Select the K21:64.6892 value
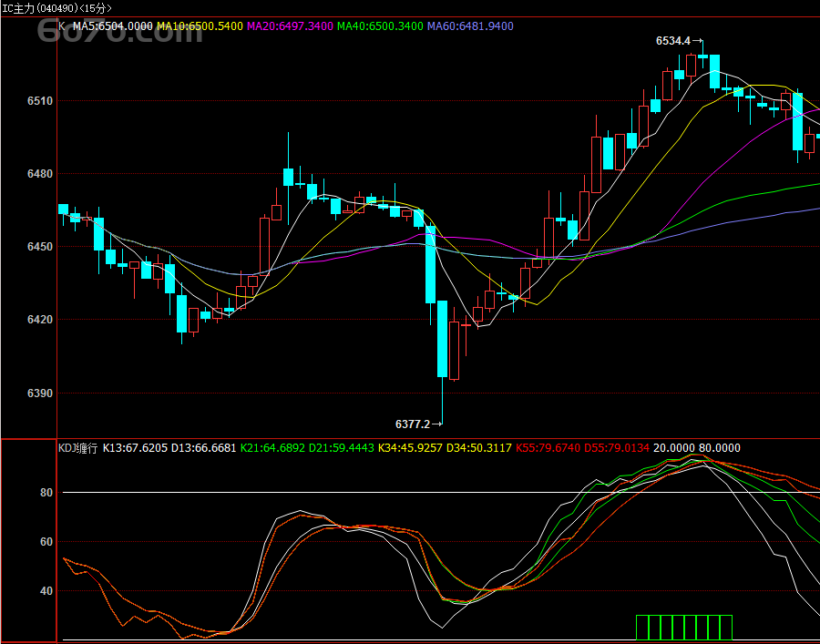This screenshot has width=820, height=644. (272, 448)
